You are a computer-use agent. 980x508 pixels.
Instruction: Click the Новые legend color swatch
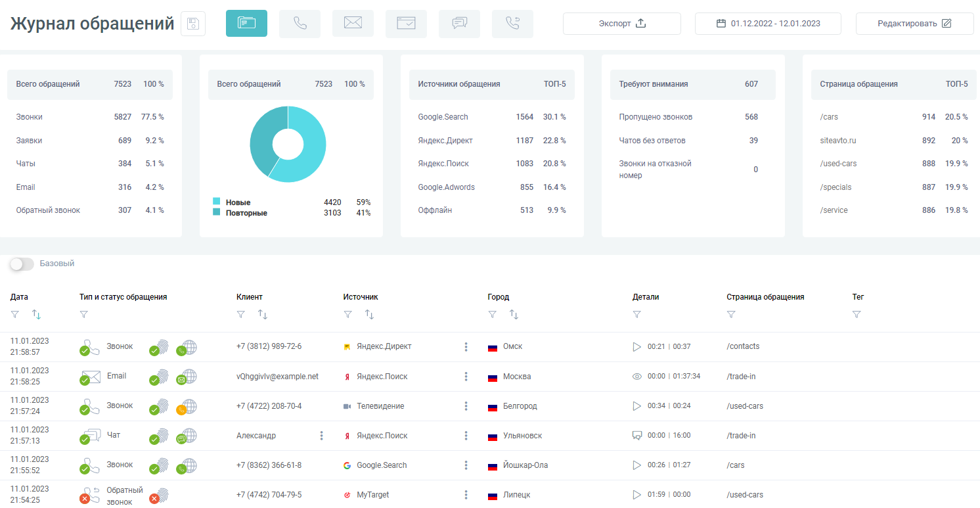[216, 202]
